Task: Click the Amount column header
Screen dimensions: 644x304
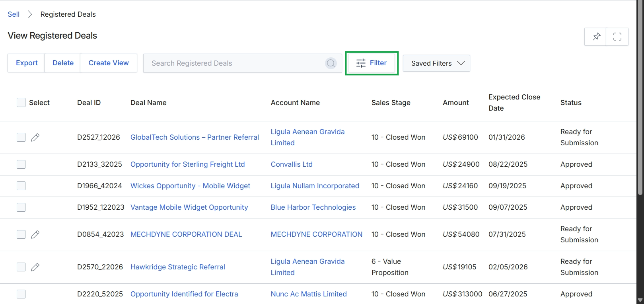Action: coord(456,103)
